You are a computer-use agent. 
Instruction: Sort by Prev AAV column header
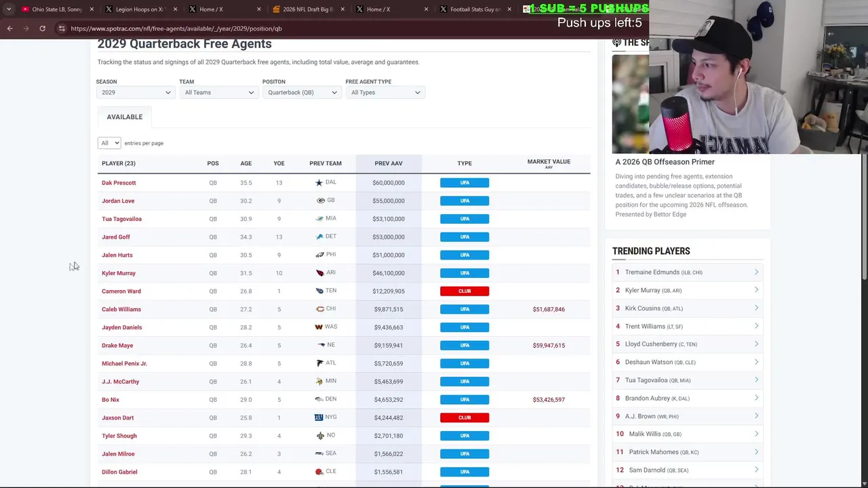pos(389,163)
